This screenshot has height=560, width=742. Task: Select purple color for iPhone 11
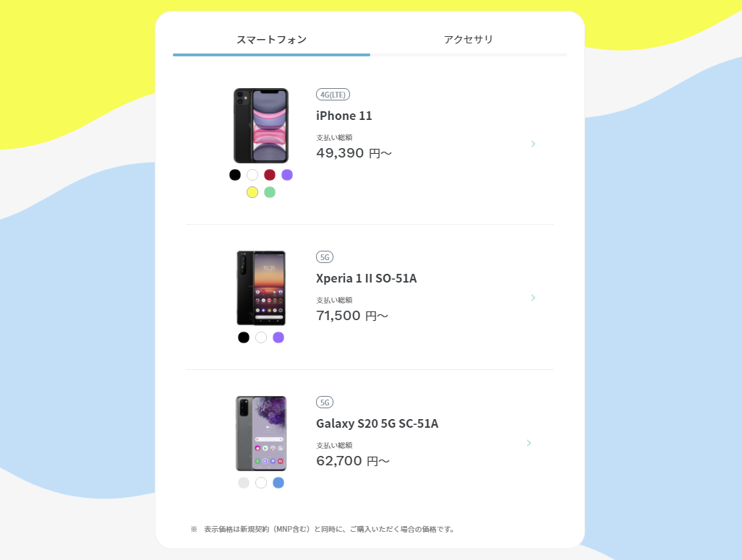pyautogui.click(x=287, y=175)
